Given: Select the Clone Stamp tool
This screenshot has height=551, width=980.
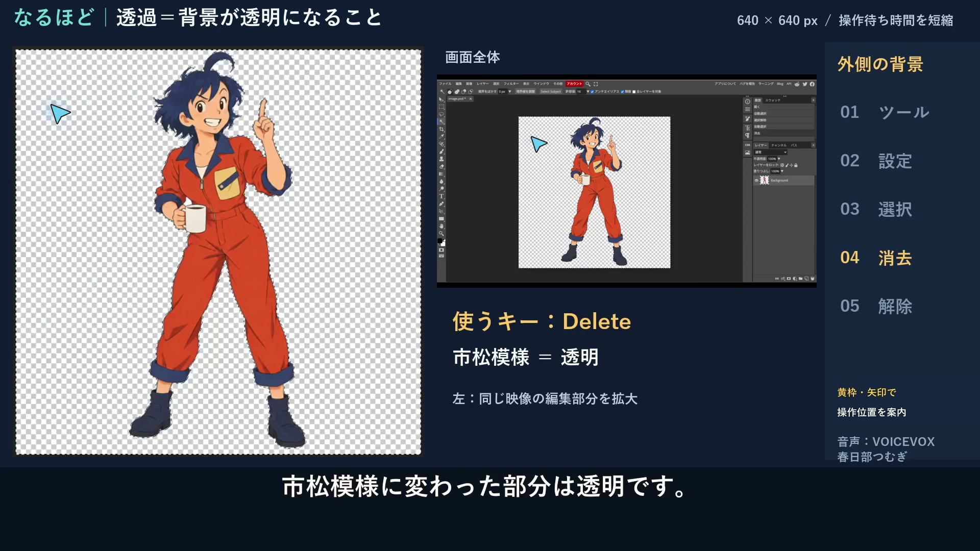Looking at the screenshot, I should point(442,159).
